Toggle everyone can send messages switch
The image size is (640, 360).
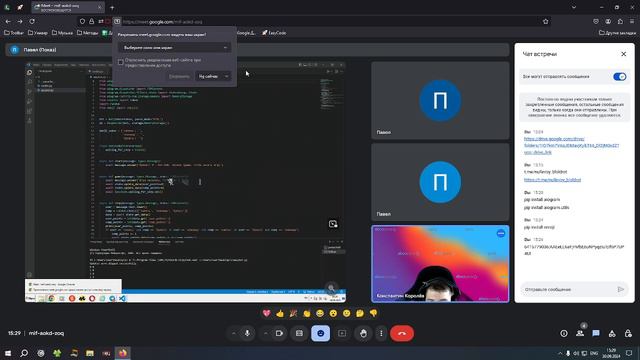(x=619, y=76)
